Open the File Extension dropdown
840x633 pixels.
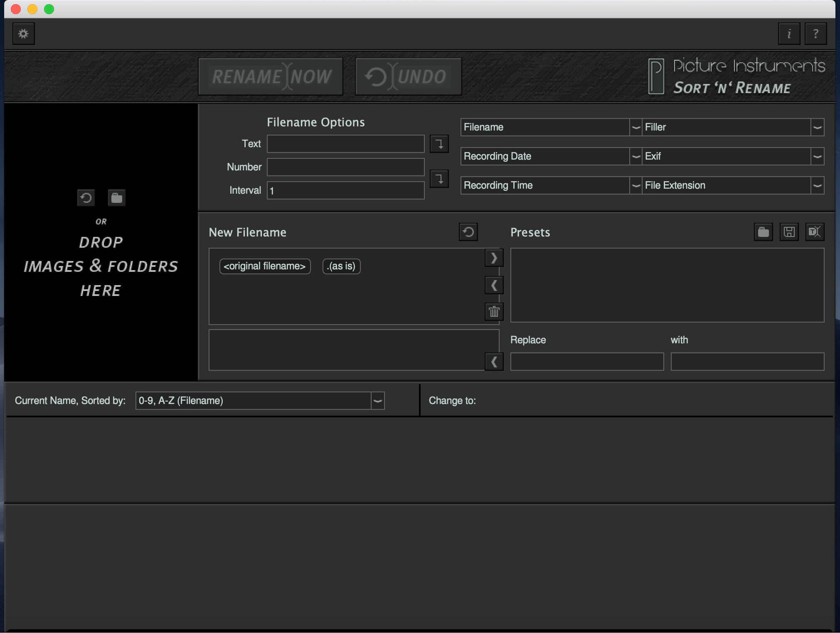click(733, 185)
